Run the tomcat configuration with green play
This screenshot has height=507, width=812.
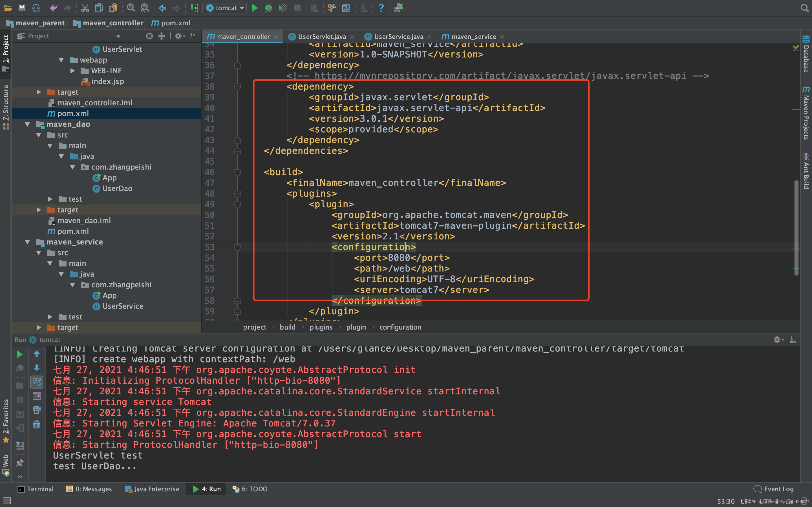pos(255,8)
